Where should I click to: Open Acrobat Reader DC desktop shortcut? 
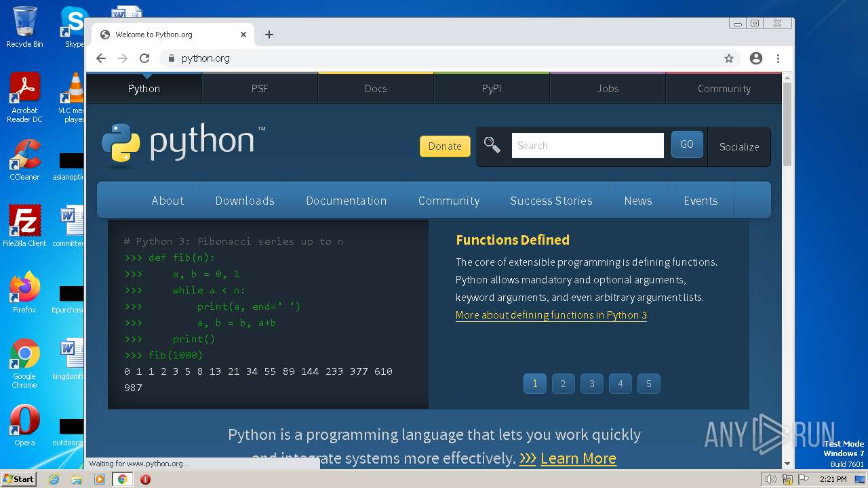pos(24,98)
